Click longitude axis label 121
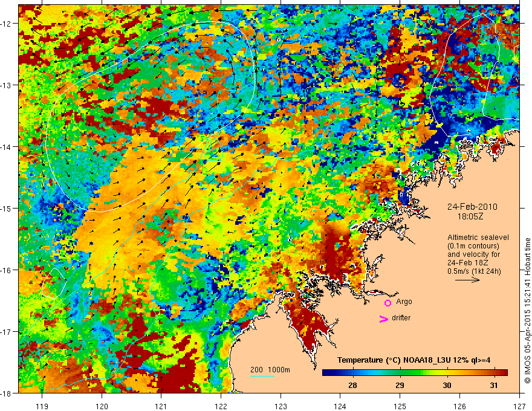The height and width of the screenshot is (411, 532). pyautogui.click(x=161, y=406)
